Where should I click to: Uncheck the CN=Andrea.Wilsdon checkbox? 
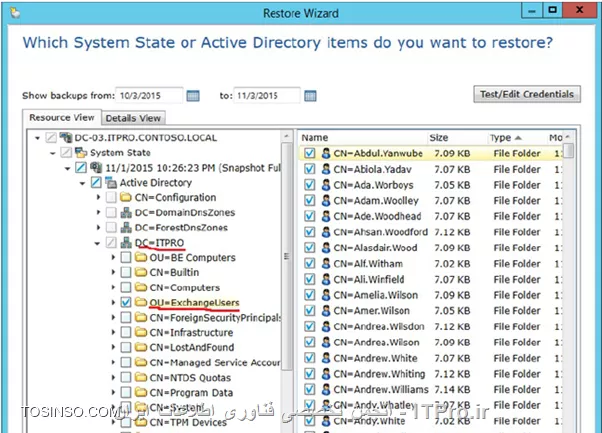coord(309,326)
